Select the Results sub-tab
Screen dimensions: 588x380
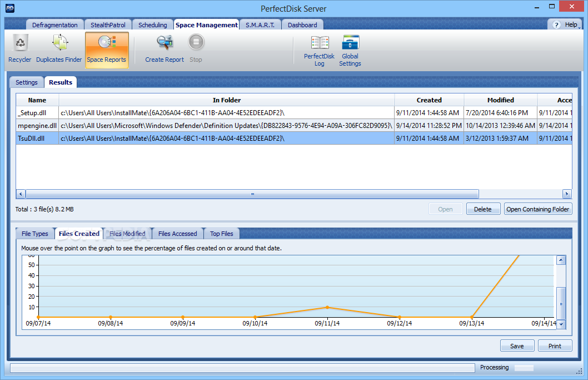pyautogui.click(x=61, y=82)
